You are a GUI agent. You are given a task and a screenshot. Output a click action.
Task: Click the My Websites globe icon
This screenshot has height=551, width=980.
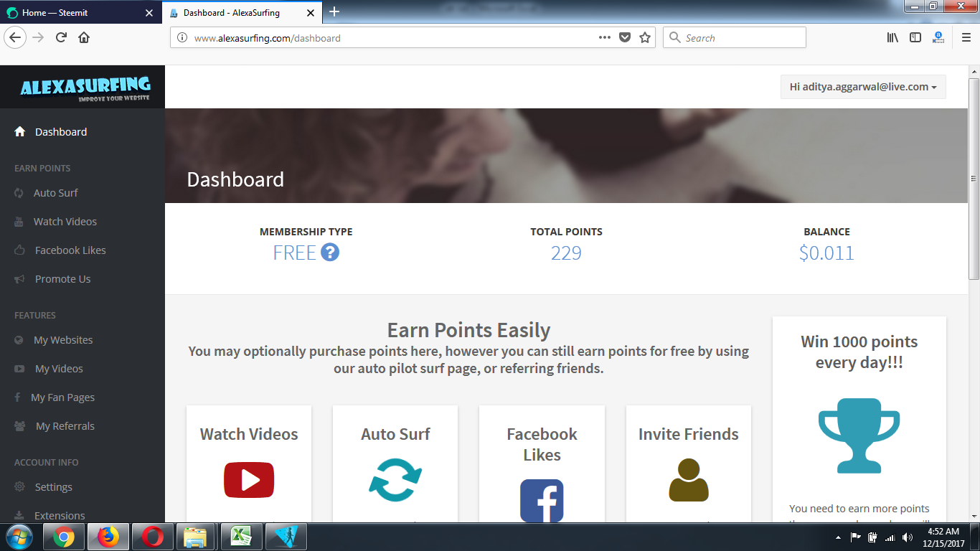(19, 340)
